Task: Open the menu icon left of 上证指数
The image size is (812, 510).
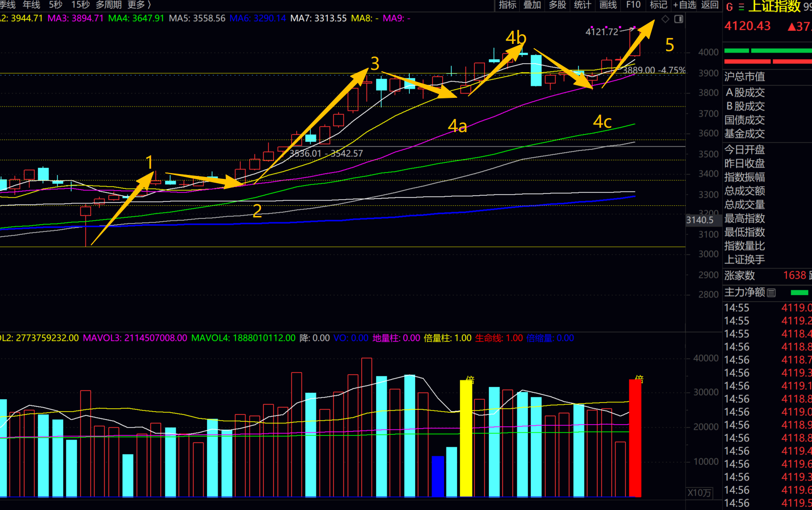Action: pyautogui.click(x=741, y=7)
